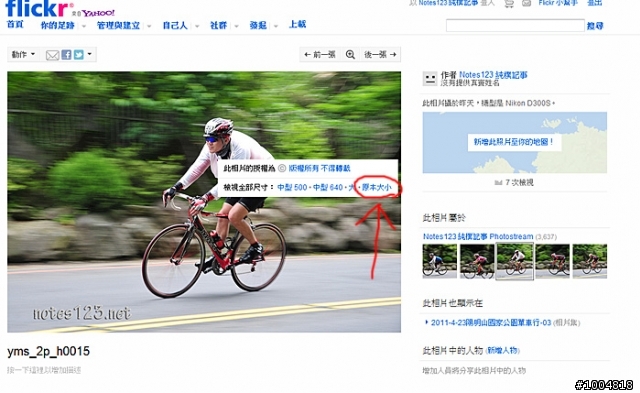640x393 pixels.
Task: Open fourth photostream thumbnail
Action: (x=552, y=261)
